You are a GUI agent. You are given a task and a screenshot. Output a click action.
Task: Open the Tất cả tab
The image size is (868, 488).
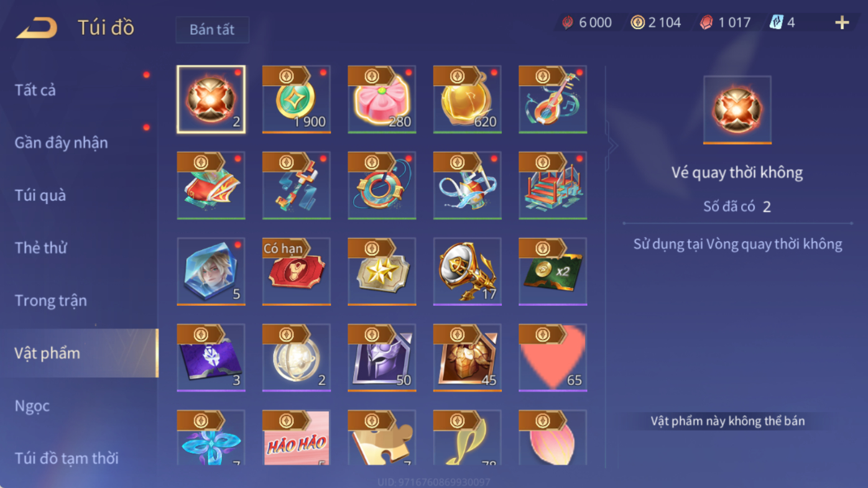tap(35, 90)
